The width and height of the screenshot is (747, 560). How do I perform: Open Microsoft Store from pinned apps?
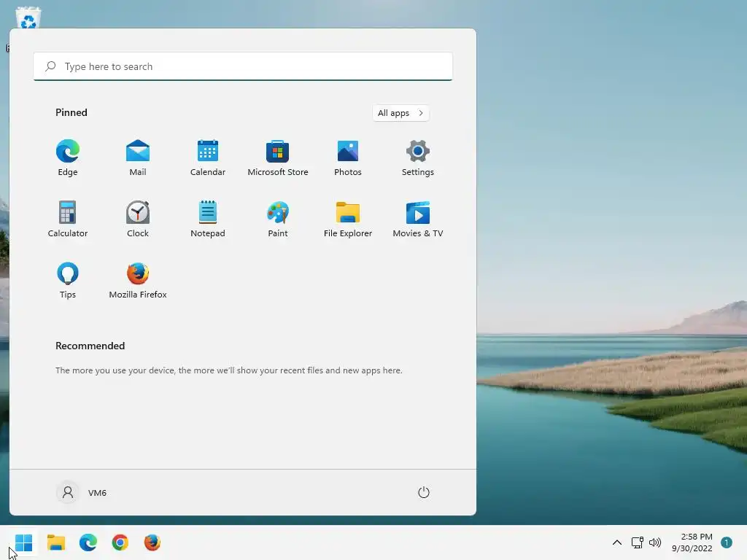[278, 158]
